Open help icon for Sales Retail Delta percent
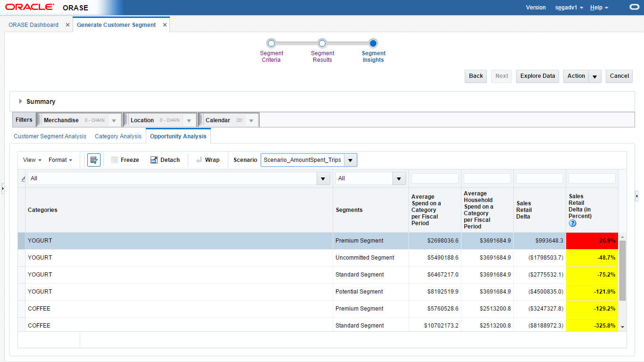Image resolution: width=644 pixels, height=362 pixels. click(573, 223)
